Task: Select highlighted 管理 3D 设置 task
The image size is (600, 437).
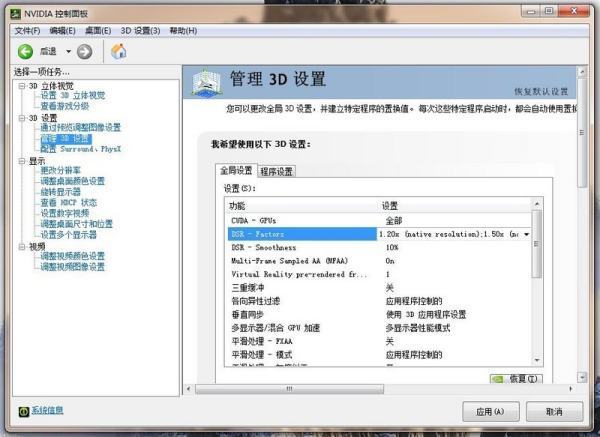Action: tap(66, 138)
